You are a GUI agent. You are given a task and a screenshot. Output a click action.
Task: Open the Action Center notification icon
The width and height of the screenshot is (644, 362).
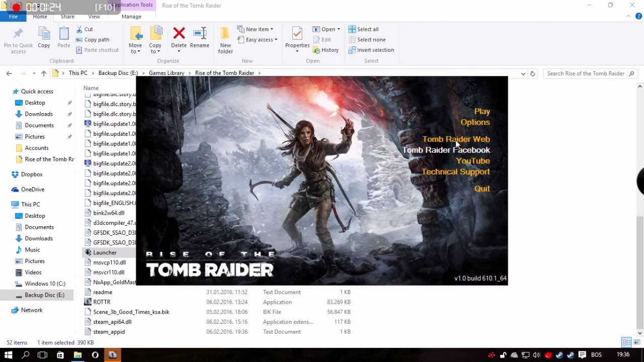(x=582, y=355)
